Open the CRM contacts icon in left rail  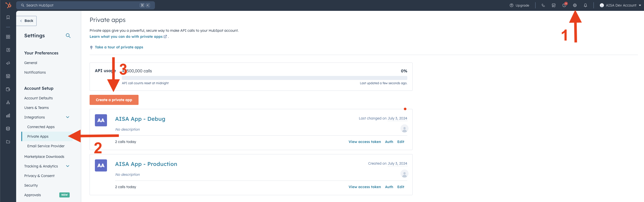[8, 50]
